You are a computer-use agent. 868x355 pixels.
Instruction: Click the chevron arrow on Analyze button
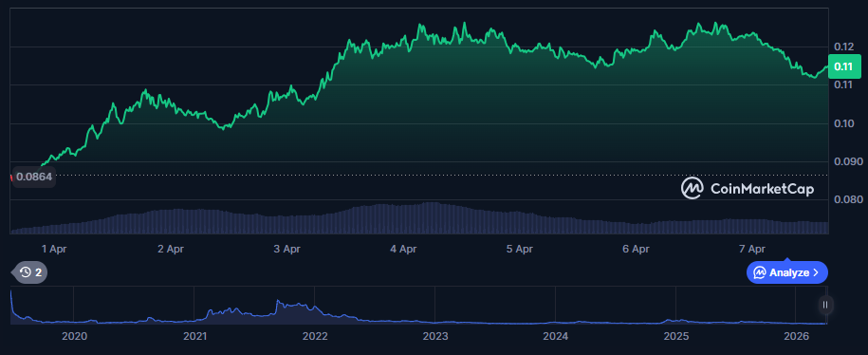coord(816,272)
